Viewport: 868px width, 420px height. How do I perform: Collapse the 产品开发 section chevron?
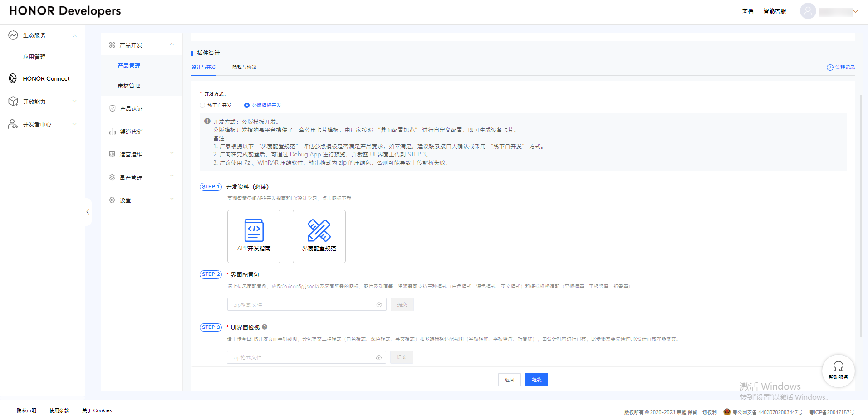coord(172,44)
